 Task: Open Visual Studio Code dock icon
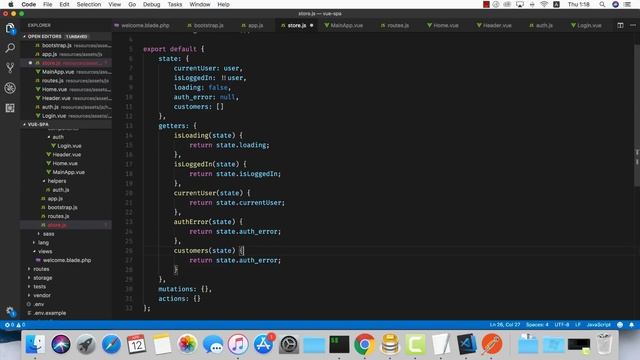point(466,344)
